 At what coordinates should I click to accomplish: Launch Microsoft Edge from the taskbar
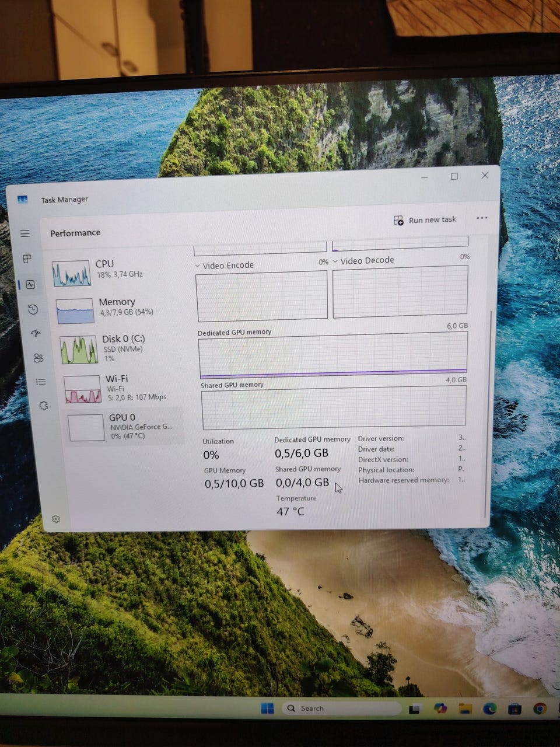[x=489, y=708]
